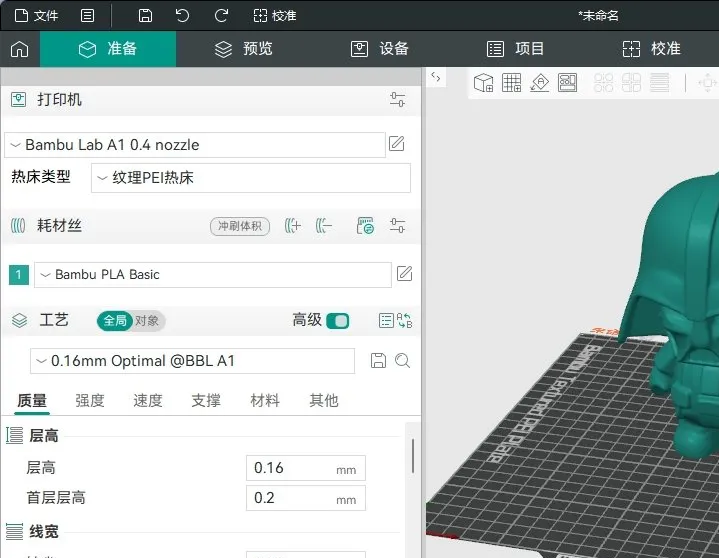Click the 线宽 group heading

pyautogui.click(x=44, y=532)
